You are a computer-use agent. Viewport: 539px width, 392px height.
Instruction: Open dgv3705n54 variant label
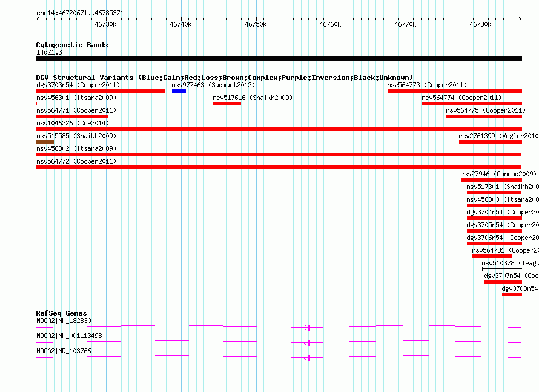click(503, 225)
